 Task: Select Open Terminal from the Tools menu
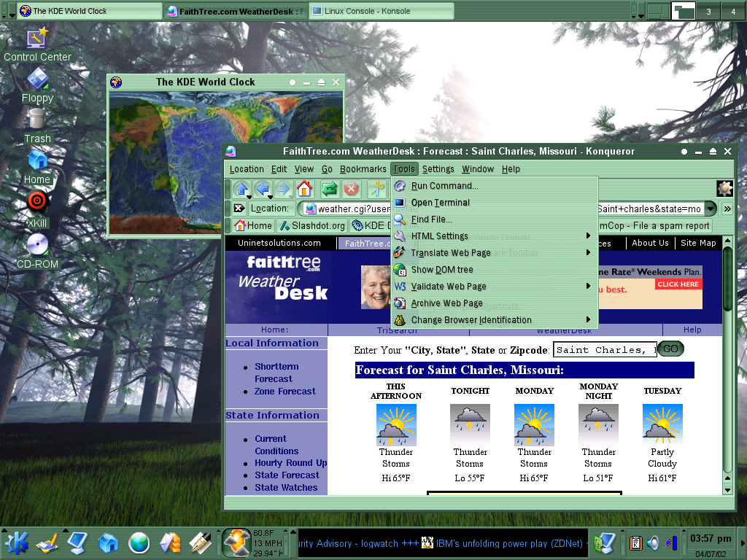[495, 203]
